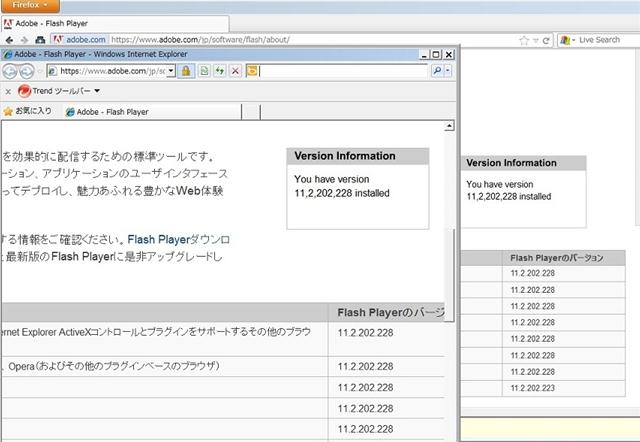Click the adobe.com site identity badge in Firefox
Screen dimensions: 640x442
(80, 40)
